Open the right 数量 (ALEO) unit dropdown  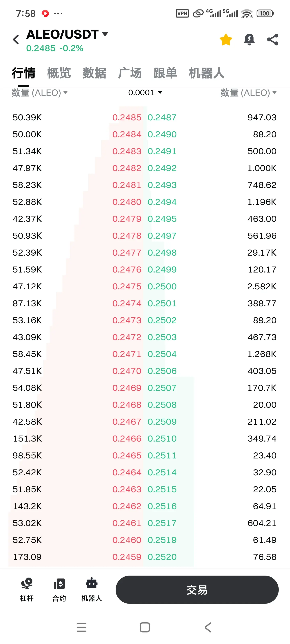249,93
